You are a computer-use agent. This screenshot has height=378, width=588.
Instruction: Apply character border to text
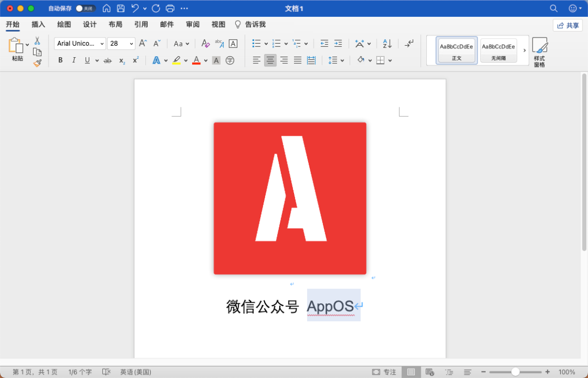233,44
